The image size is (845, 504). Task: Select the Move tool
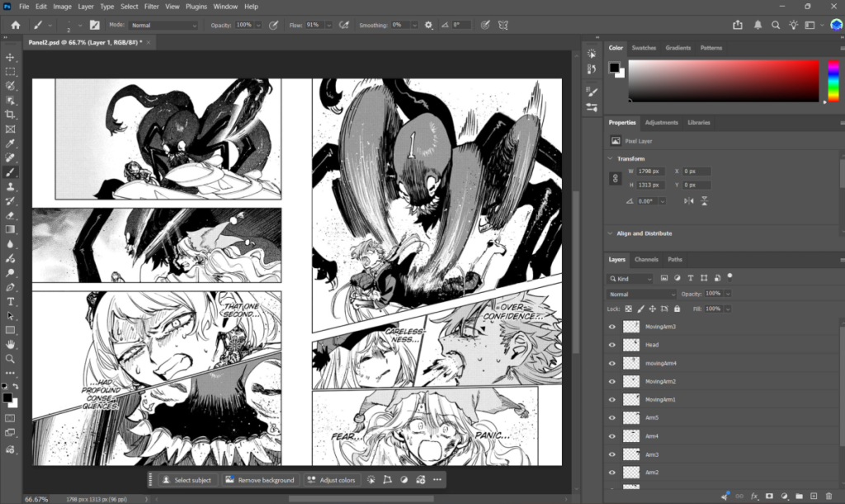[x=10, y=57]
